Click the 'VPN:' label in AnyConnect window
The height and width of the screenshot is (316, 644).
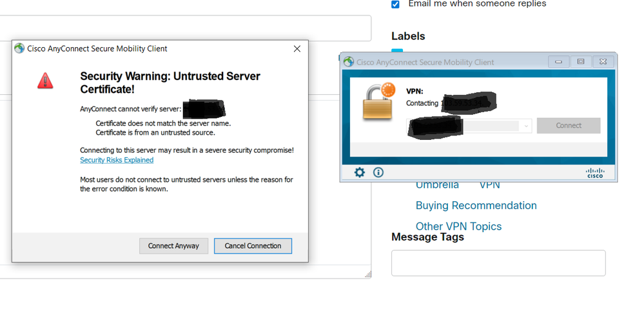[x=415, y=91]
